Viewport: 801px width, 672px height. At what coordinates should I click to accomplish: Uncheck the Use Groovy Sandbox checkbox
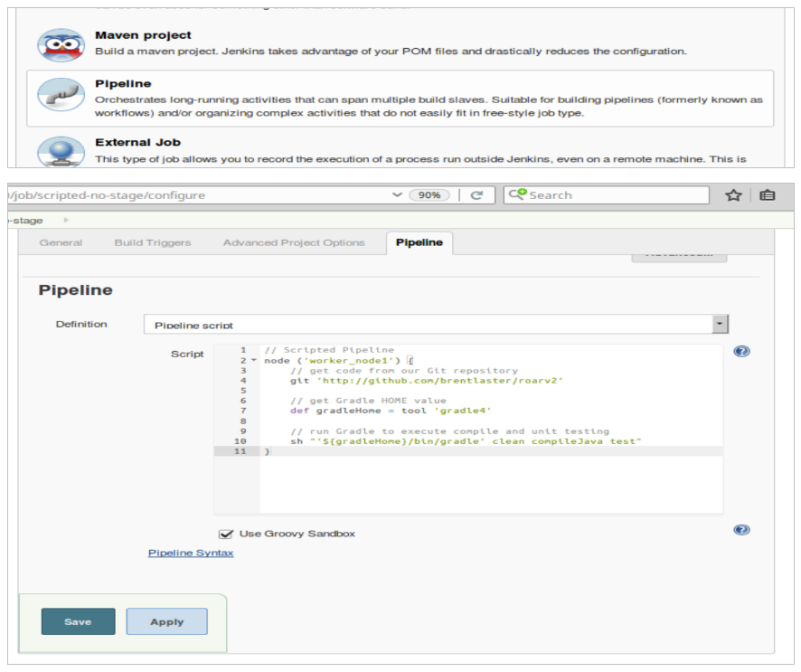(226, 534)
